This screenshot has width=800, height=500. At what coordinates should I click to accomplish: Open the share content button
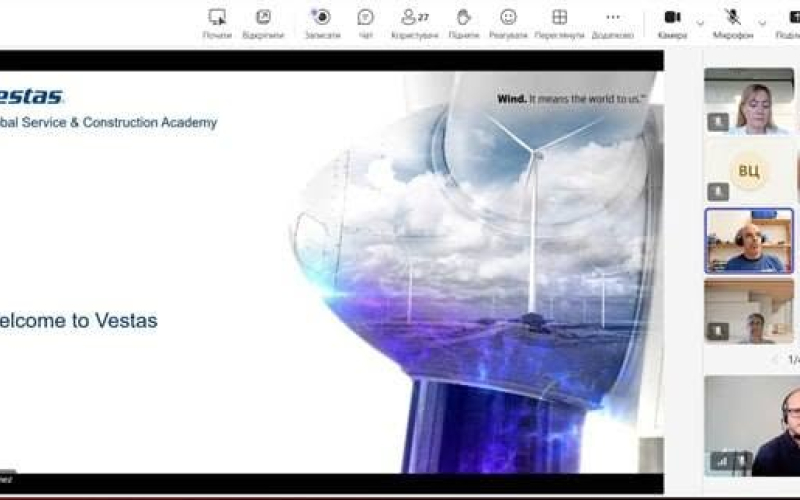click(790, 23)
